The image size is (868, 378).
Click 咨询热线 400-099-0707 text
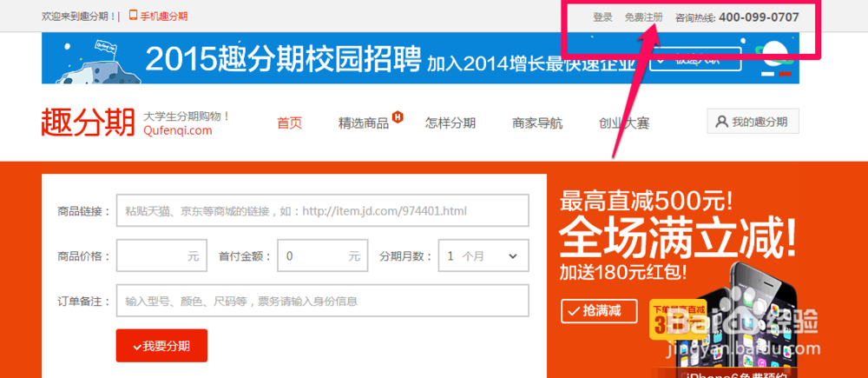click(x=737, y=17)
